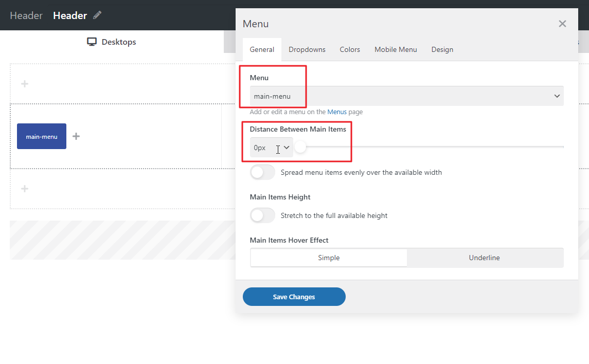Toggle spread menu items evenly switch
589x364 pixels.
262,172
